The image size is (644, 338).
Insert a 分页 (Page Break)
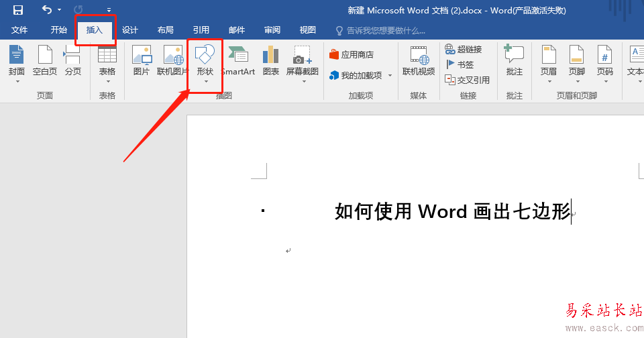tap(72, 61)
